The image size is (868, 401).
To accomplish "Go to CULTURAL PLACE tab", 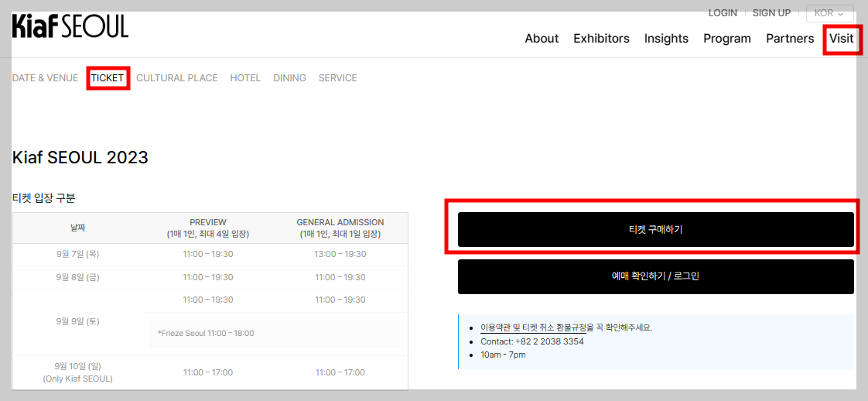I will point(177,78).
